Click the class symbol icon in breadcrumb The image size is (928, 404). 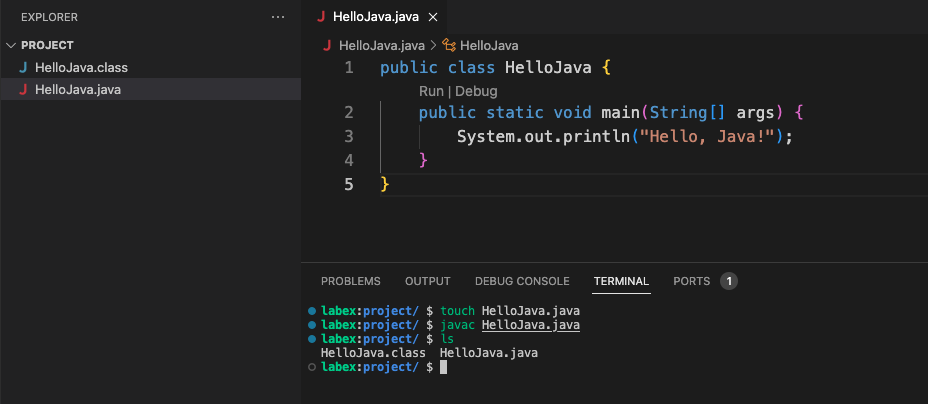coord(450,46)
